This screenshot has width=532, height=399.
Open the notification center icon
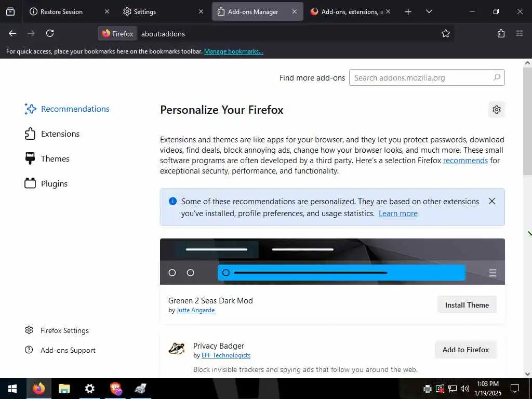click(515, 389)
